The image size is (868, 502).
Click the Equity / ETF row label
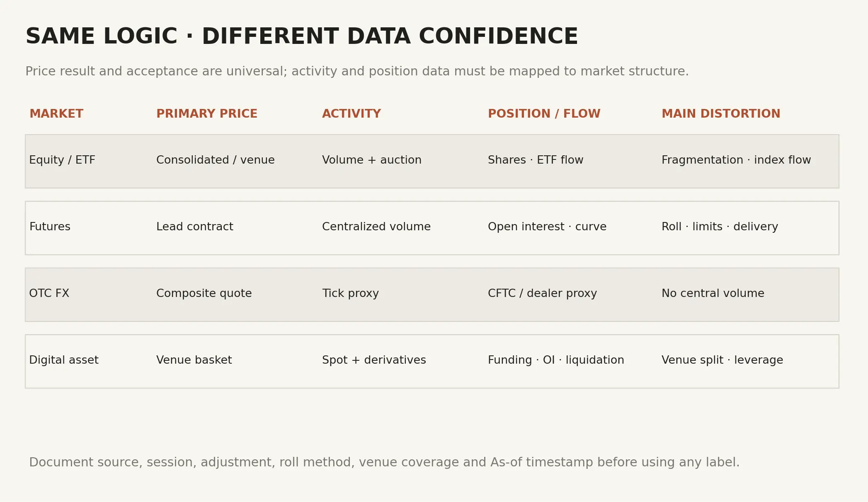tap(62, 160)
